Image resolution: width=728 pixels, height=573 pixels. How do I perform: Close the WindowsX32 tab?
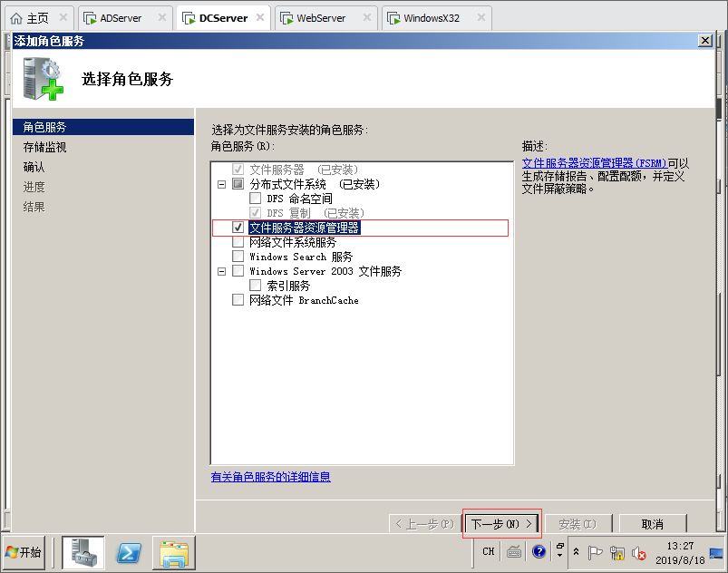pyautogui.click(x=481, y=17)
